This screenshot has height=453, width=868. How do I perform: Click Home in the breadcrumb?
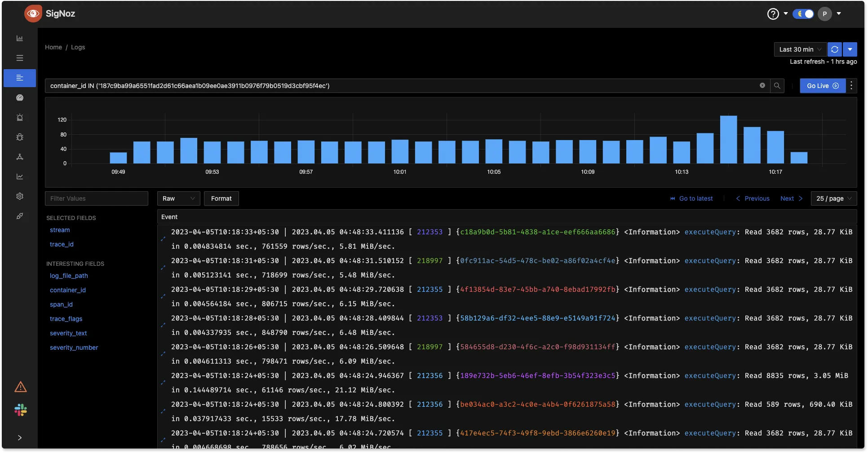coord(53,47)
